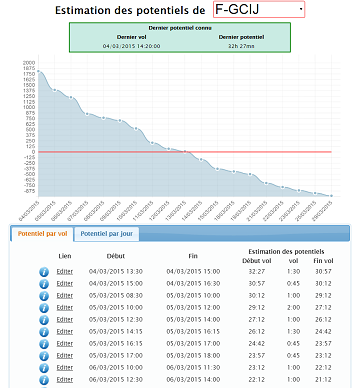Select the first data point on the chart curve

pos(39,71)
